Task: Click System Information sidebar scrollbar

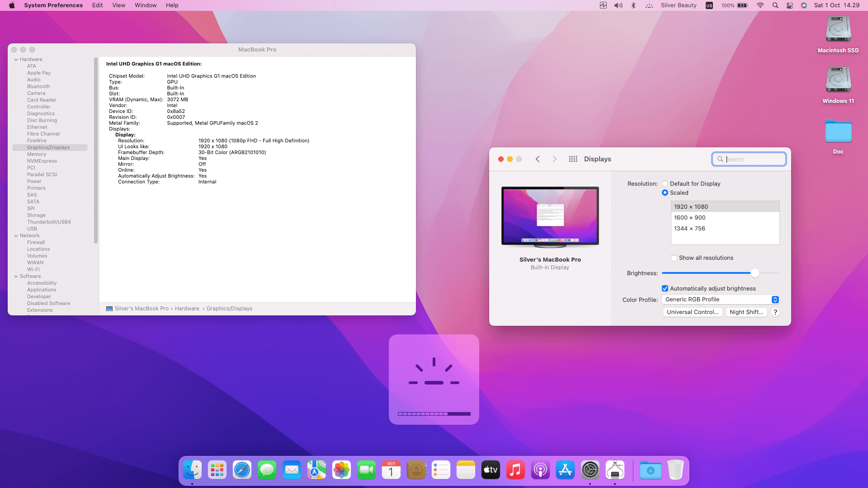Action: tap(96, 150)
